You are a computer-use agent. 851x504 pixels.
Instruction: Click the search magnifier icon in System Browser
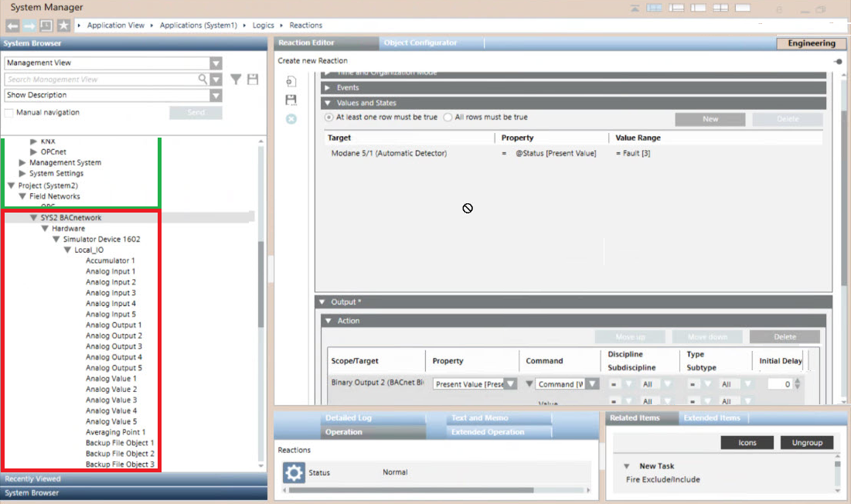pyautogui.click(x=203, y=79)
